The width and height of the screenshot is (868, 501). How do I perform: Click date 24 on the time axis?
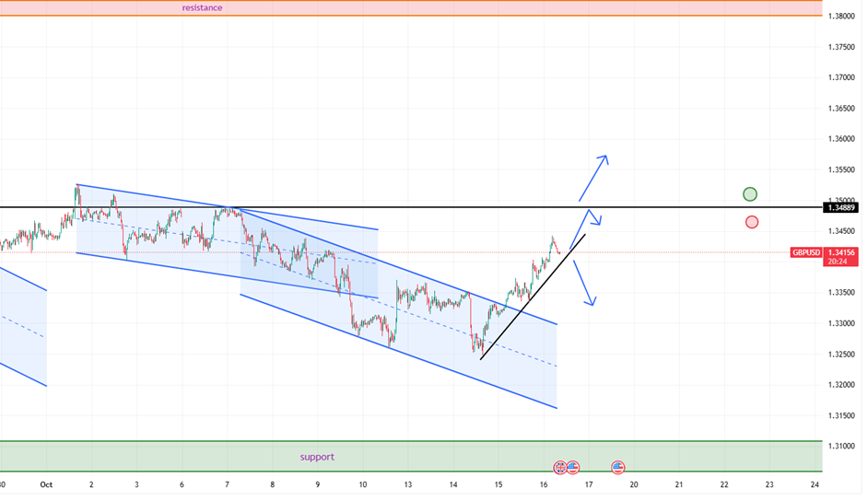(x=815, y=484)
